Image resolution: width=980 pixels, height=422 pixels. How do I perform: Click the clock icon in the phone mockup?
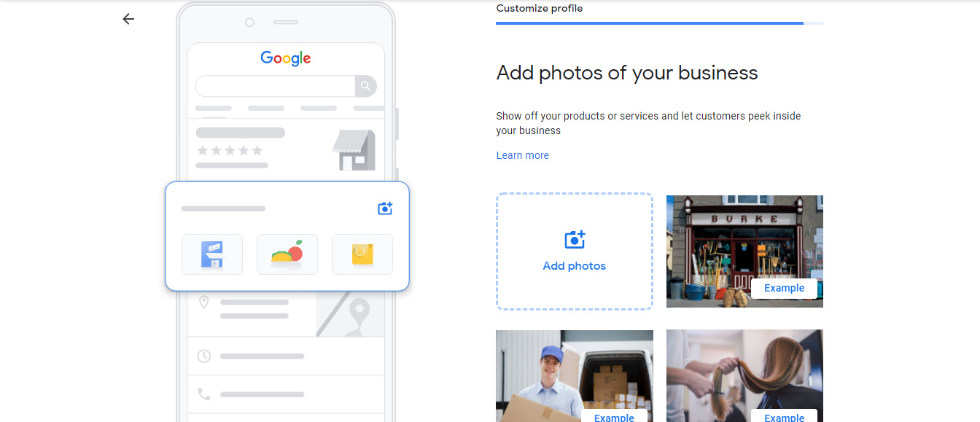point(203,356)
